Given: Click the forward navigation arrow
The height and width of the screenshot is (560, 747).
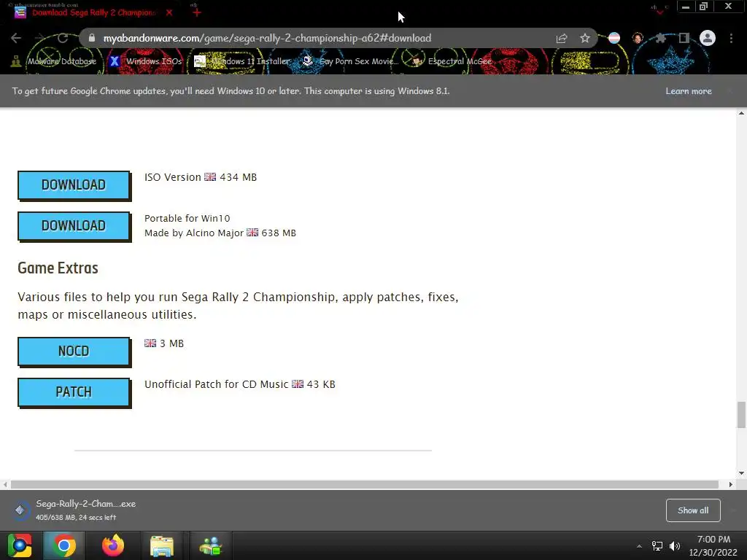Looking at the screenshot, I should click(39, 38).
